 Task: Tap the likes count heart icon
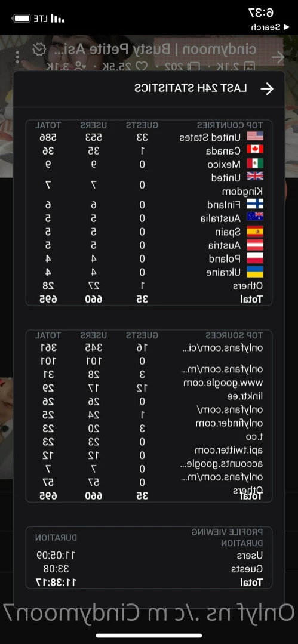(141, 66)
